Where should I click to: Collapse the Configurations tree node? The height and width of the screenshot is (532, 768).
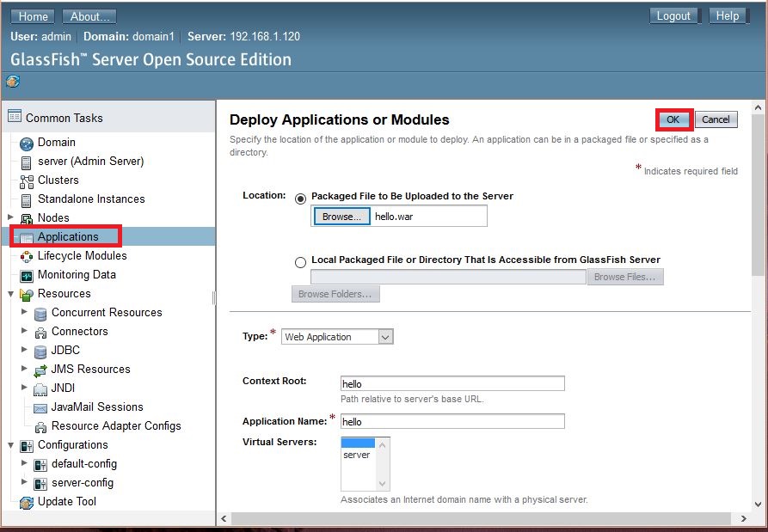[x=10, y=445]
